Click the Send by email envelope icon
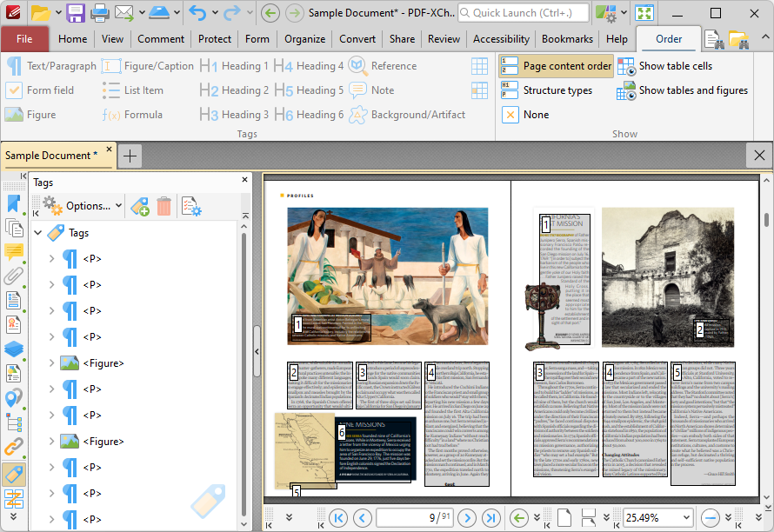774x532 pixels. pos(124,13)
